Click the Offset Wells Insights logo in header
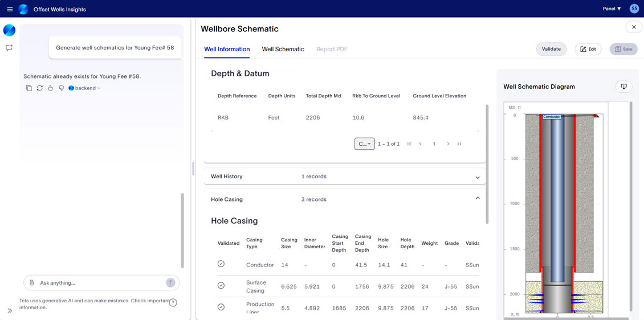 point(23,9)
